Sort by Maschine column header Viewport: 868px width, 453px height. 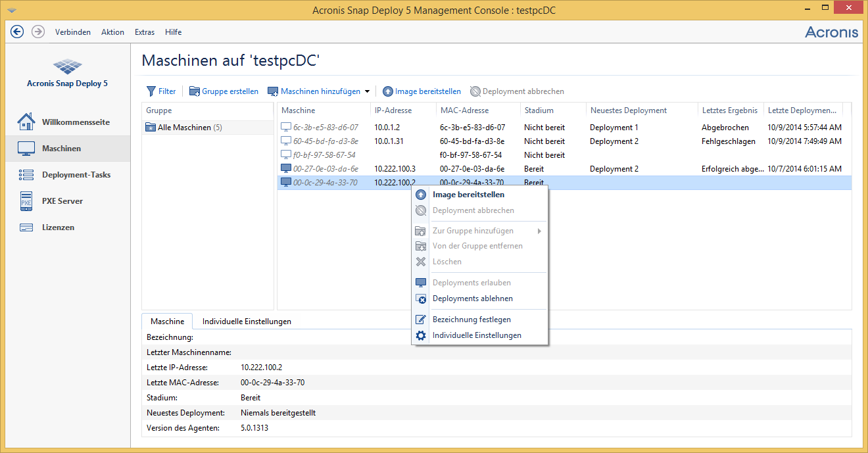pyautogui.click(x=324, y=110)
